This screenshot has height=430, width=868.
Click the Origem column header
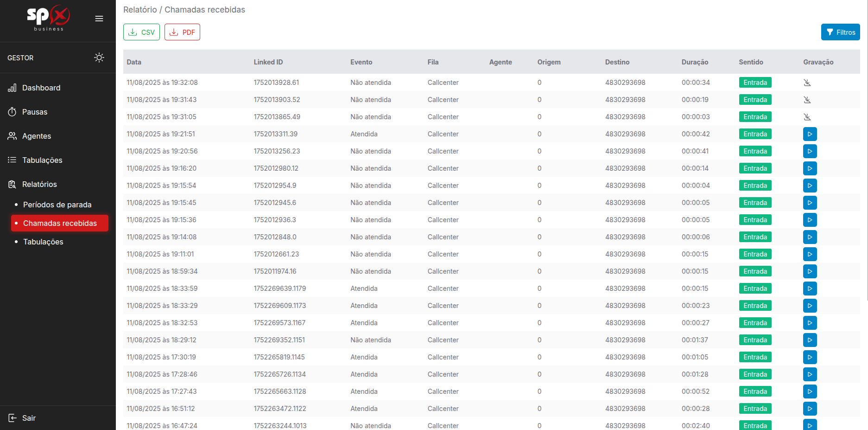pyautogui.click(x=549, y=62)
